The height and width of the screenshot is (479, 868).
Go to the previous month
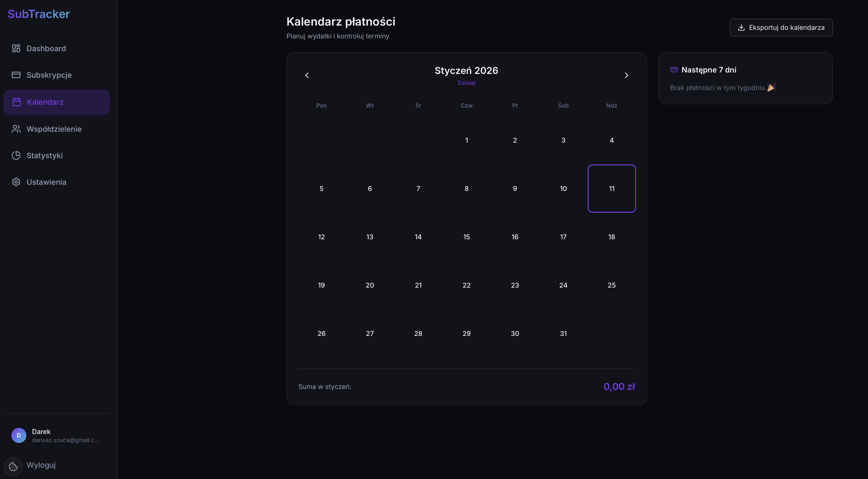click(x=307, y=75)
